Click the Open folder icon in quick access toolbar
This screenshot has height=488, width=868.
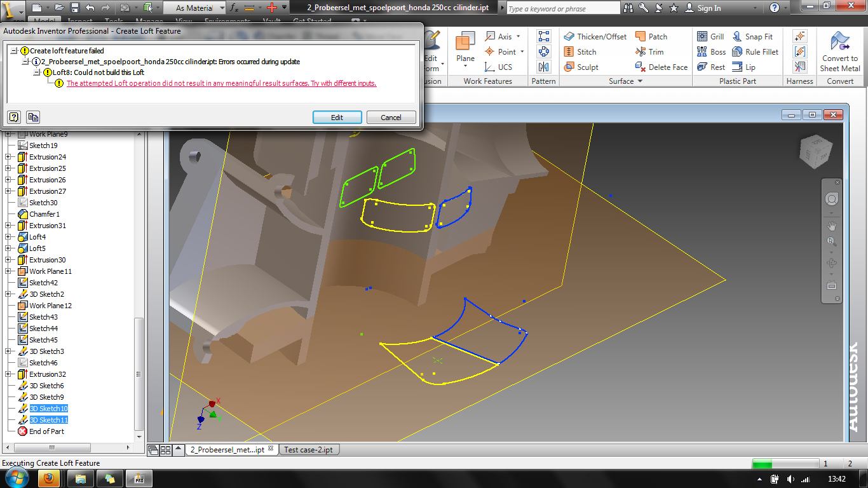click(59, 8)
